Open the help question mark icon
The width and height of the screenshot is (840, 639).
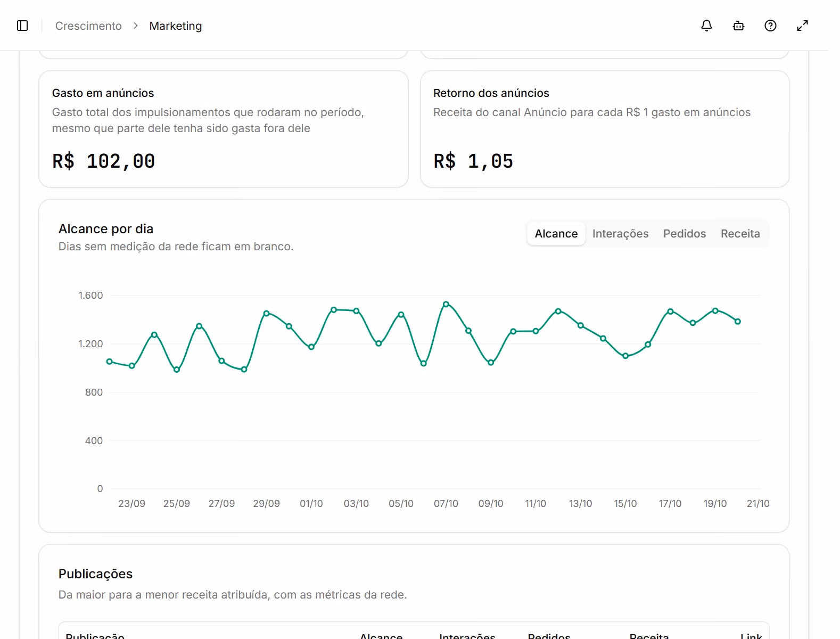pos(770,26)
